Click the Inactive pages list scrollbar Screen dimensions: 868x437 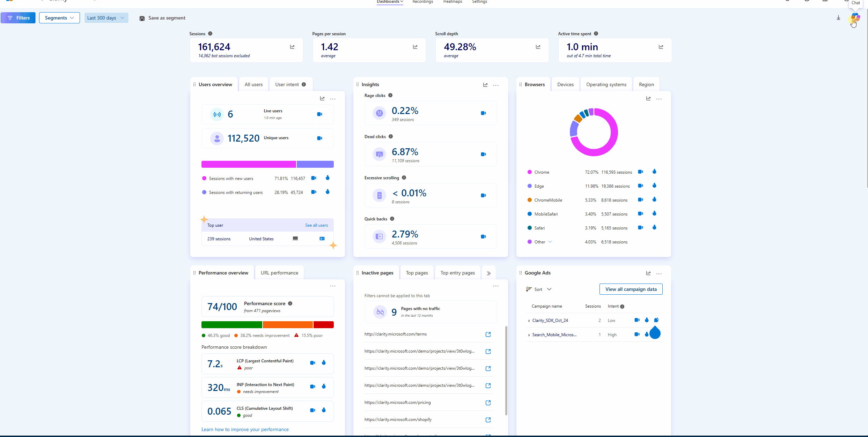coord(506,370)
